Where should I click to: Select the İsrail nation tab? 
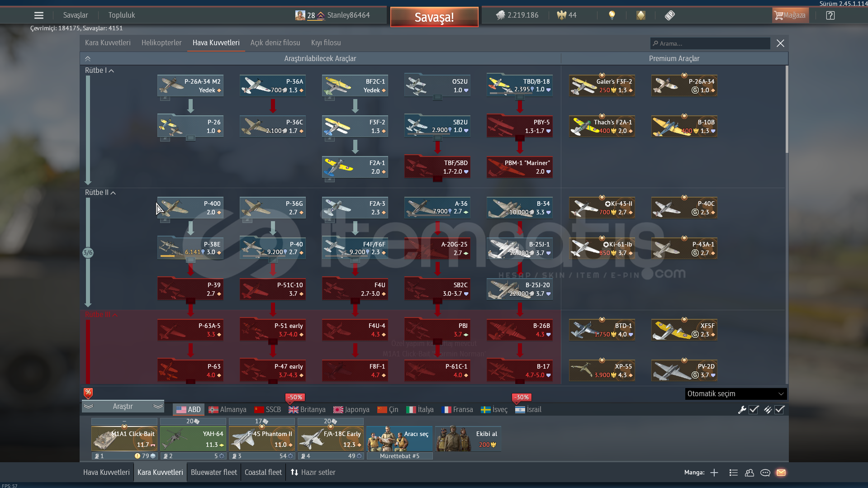point(528,410)
